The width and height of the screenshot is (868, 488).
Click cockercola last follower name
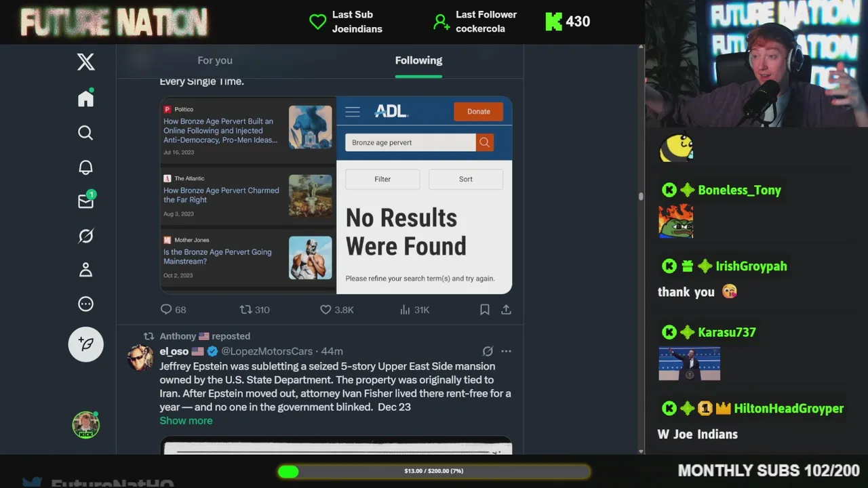coord(480,29)
